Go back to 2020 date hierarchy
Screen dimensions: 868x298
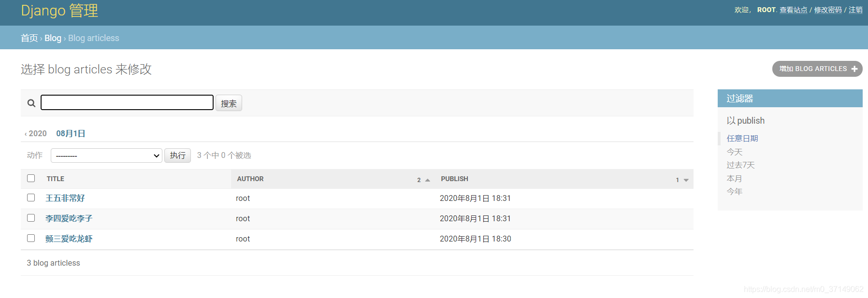[x=36, y=133]
